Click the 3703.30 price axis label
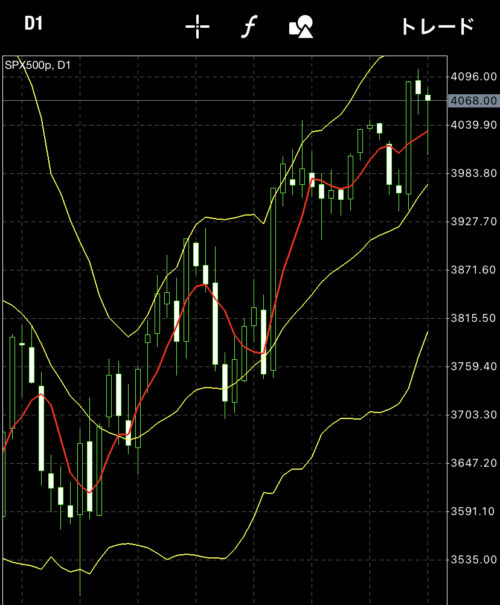The image size is (500, 605). 474,415
